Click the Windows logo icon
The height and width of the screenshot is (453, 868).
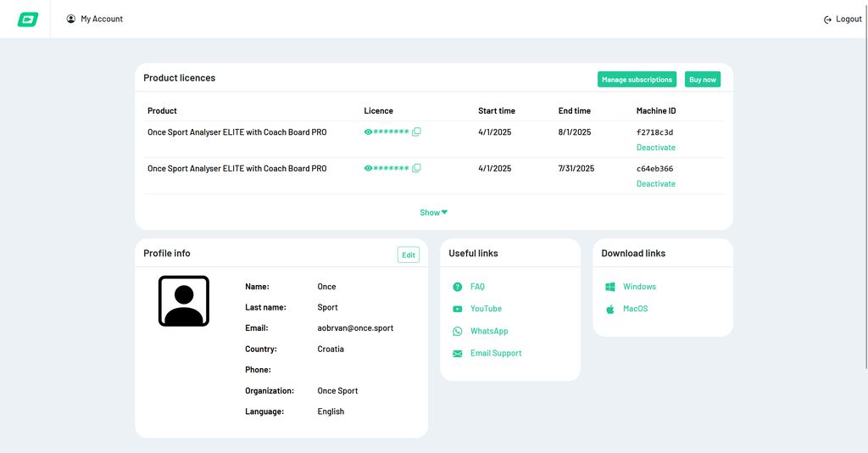[x=610, y=287]
